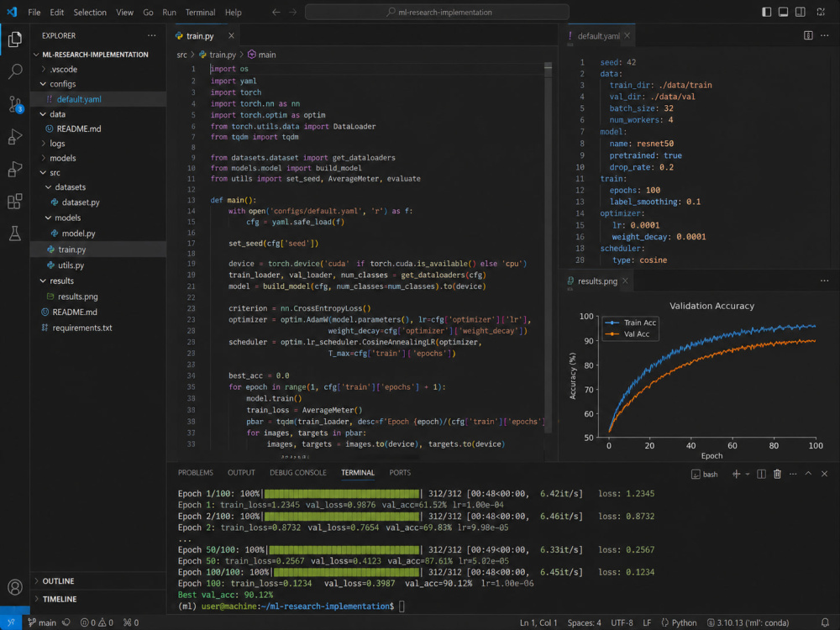Open the Terminal menu
Viewport: 840px width, 630px height.
(x=200, y=12)
